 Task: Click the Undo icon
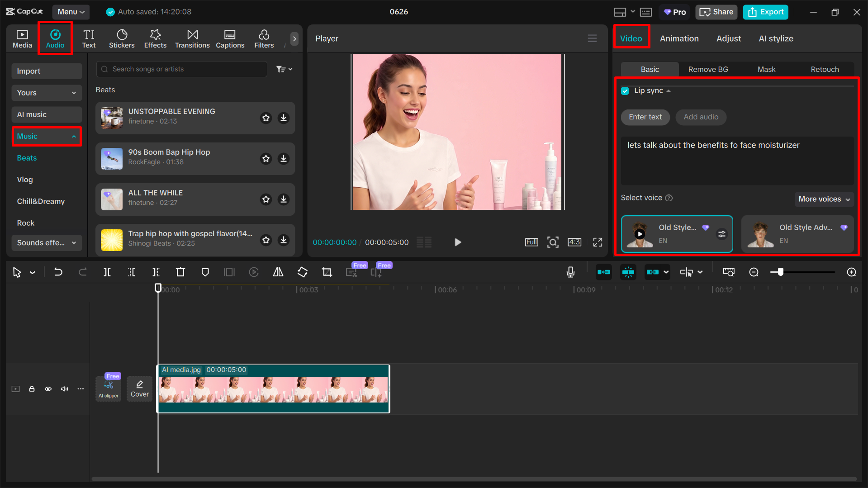[x=58, y=272]
